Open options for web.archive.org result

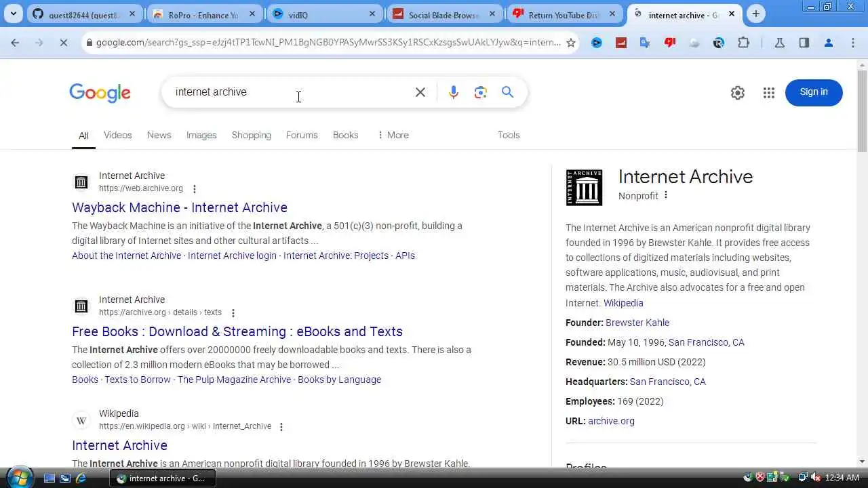pyautogui.click(x=195, y=189)
